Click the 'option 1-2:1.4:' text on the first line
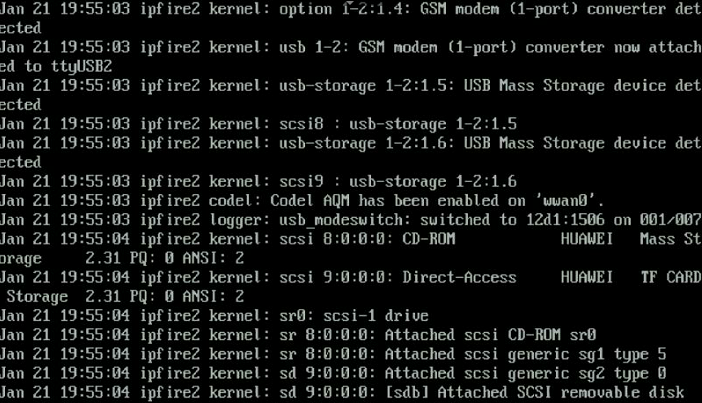Screen dimensions: 702x403 click(341, 9)
